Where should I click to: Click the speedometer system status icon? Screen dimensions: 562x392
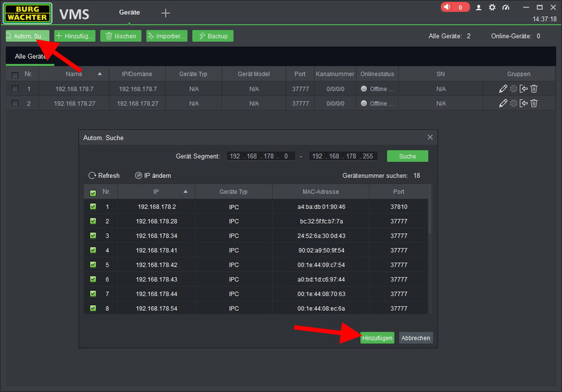coord(506,7)
